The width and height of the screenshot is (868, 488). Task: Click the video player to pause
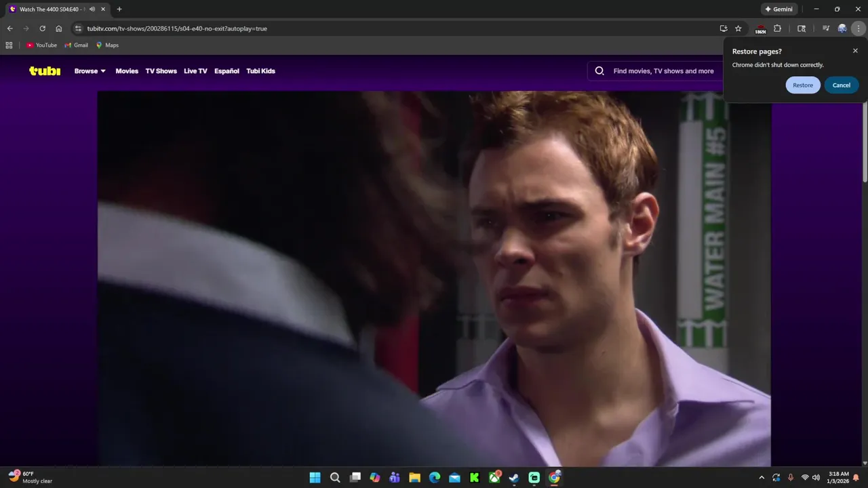(x=434, y=278)
